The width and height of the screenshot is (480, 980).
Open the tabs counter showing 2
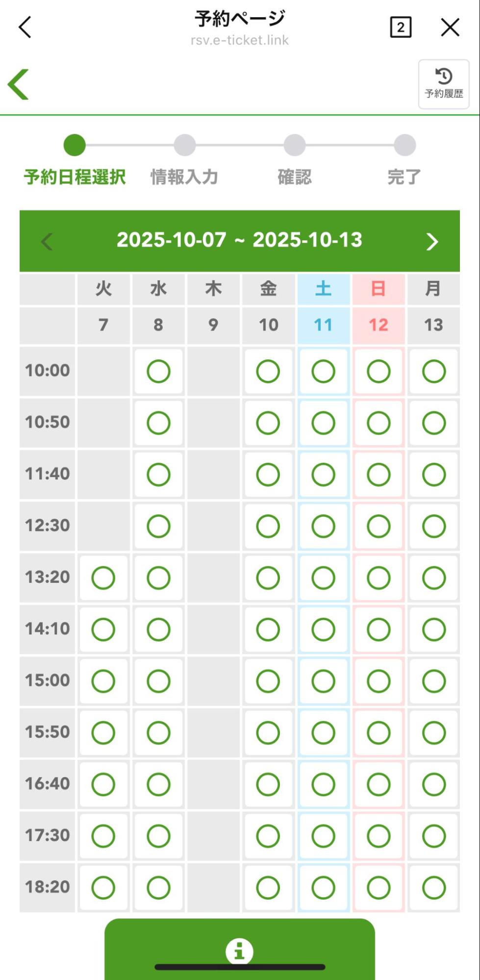(401, 27)
